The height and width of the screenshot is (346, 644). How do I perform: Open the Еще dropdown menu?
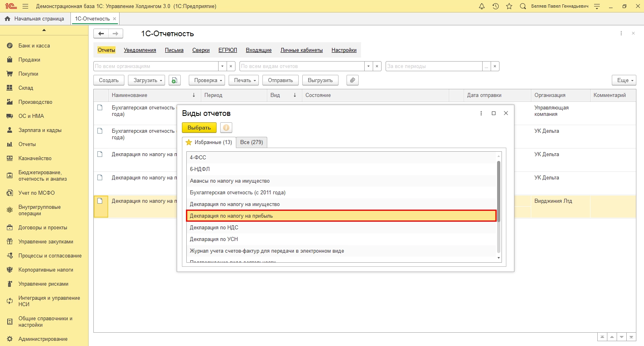point(624,80)
